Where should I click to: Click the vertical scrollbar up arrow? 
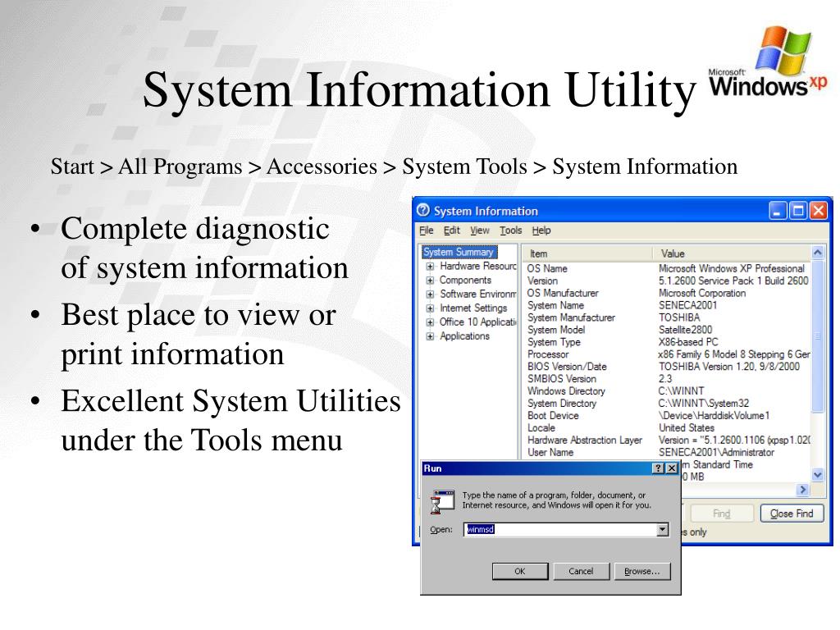click(818, 252)
